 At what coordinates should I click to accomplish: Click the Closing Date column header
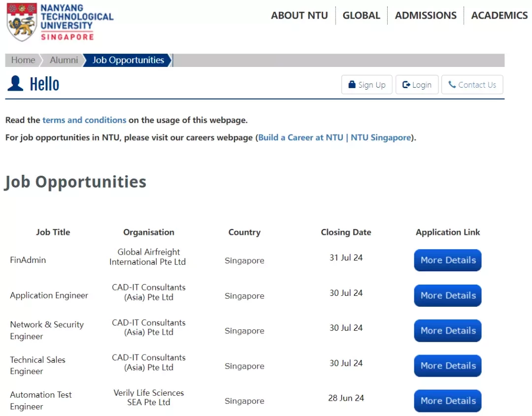[x=346, y=232]
